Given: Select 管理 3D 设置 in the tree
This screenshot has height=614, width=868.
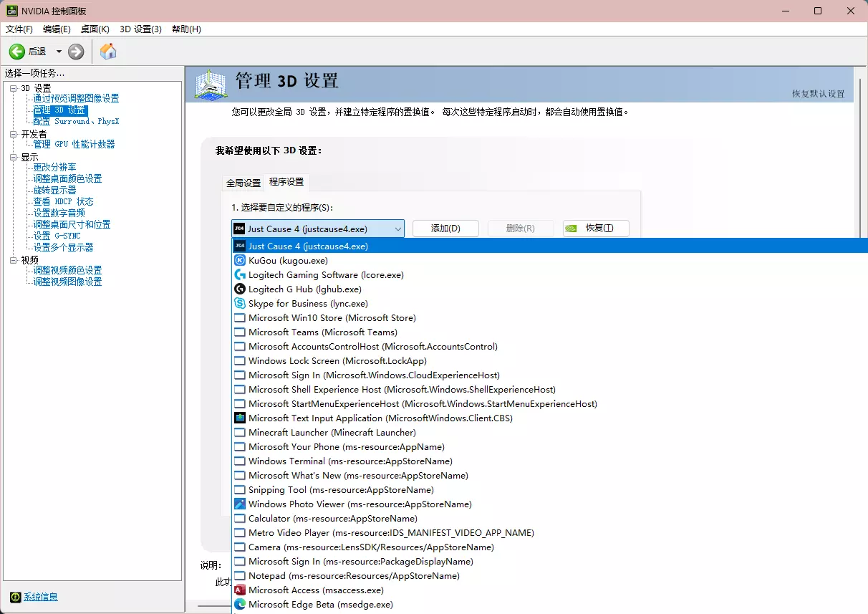Looking at the screenshot, I should pos(60,110).
